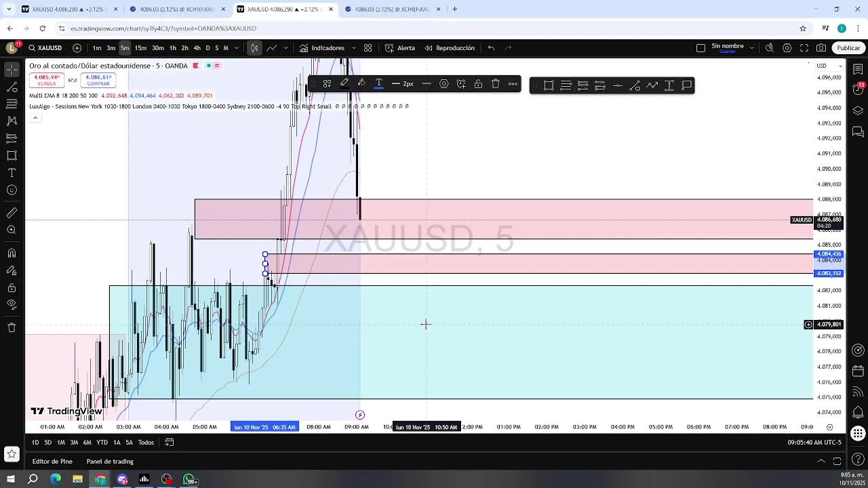Viewport: 868px width, 488px height.
Task: Open chart settings gear in top toolbar
Action: coord(787,48)
